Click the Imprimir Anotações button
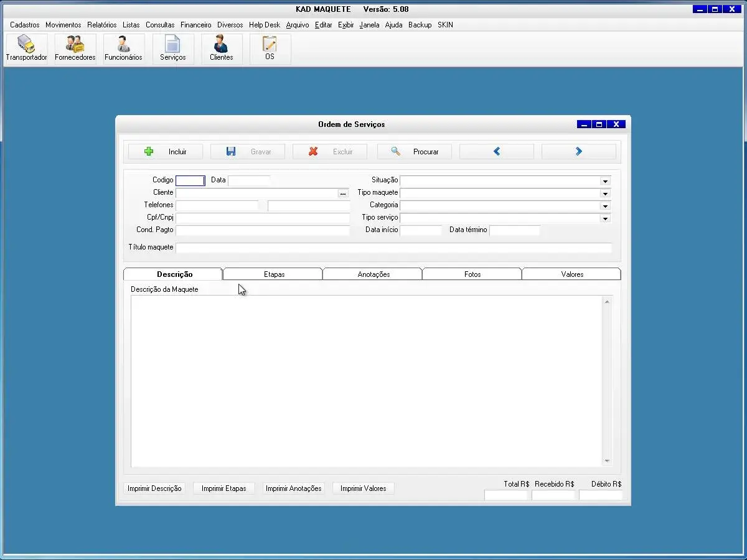The image size is (747, 560). point(294,488)
